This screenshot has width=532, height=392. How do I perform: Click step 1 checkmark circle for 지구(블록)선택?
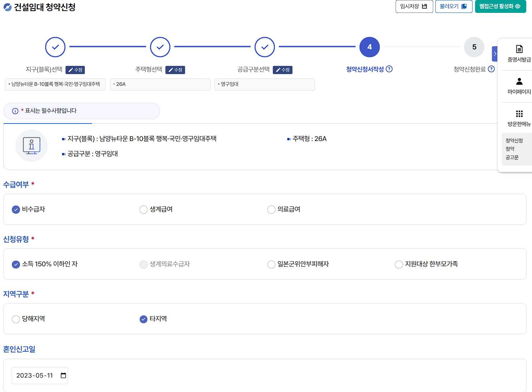[55, 47]
